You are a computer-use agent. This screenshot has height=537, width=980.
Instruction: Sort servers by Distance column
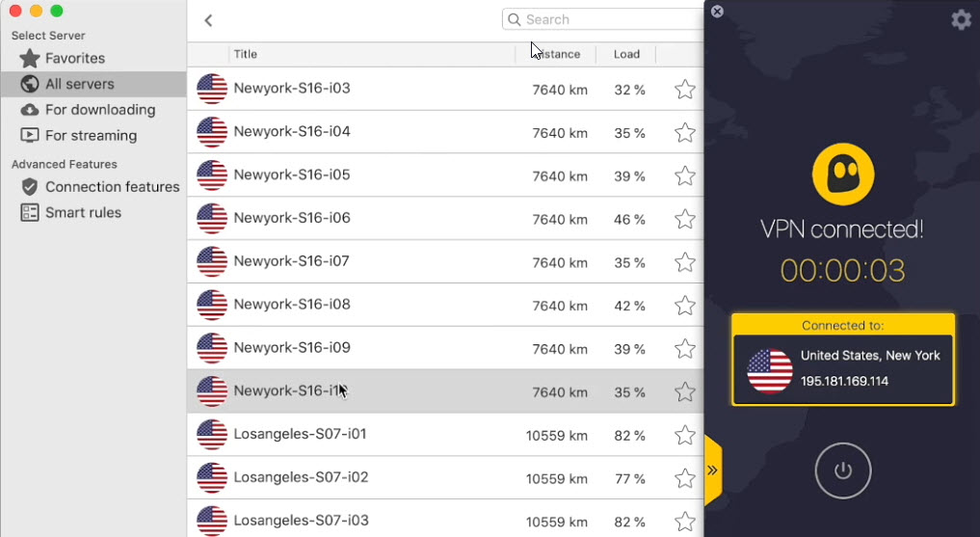556,54
